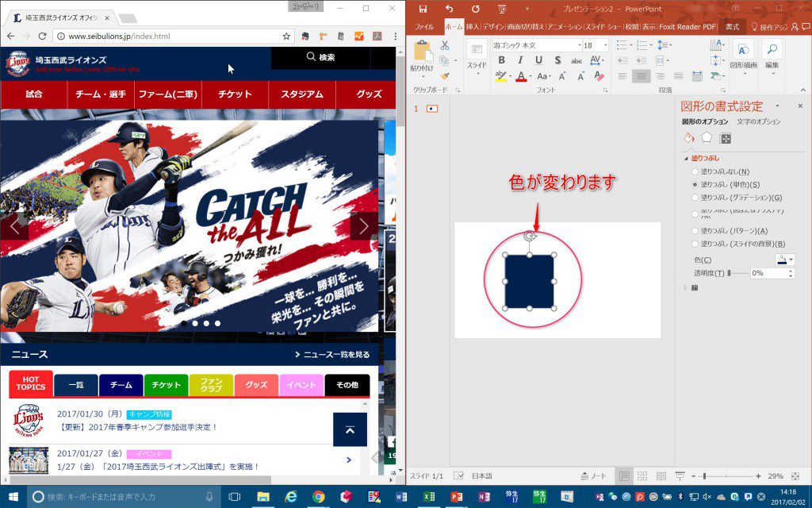Open 2017年春季キャンプ参加選手決定 news link

coord(136,427)
